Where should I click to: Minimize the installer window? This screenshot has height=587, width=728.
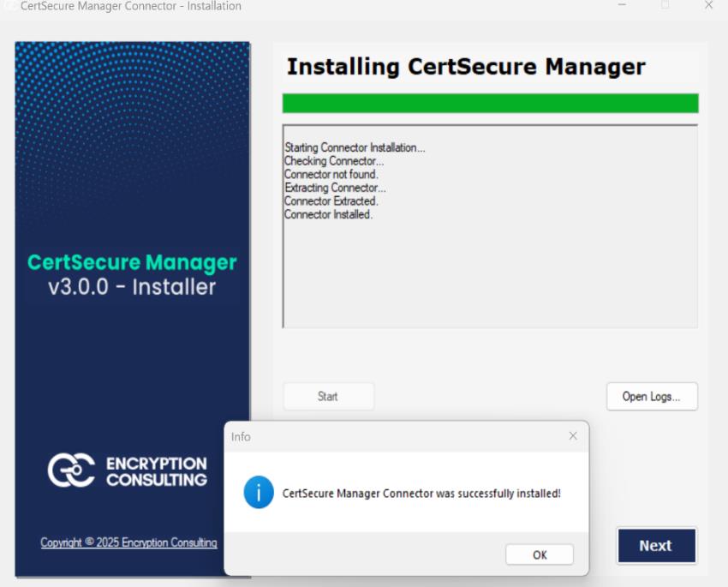[622, 6]
